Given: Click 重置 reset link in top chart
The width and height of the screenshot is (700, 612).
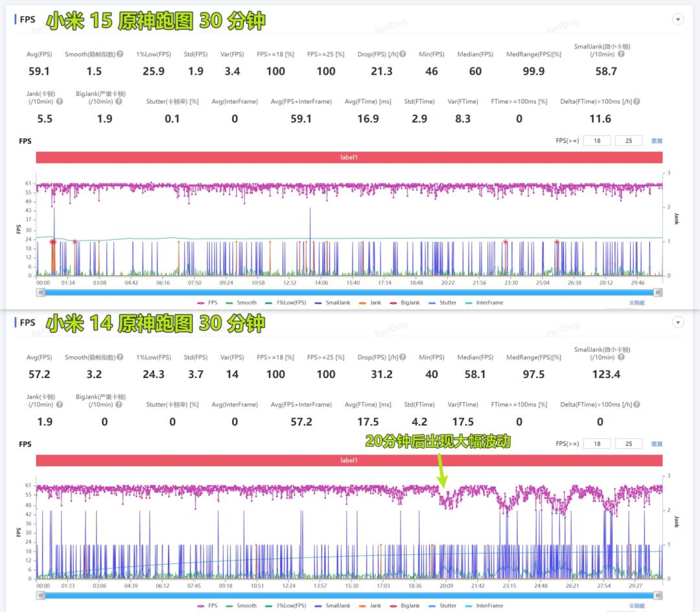Looking at the screenshot, I should pyautogui.click(x=657, y=141).
